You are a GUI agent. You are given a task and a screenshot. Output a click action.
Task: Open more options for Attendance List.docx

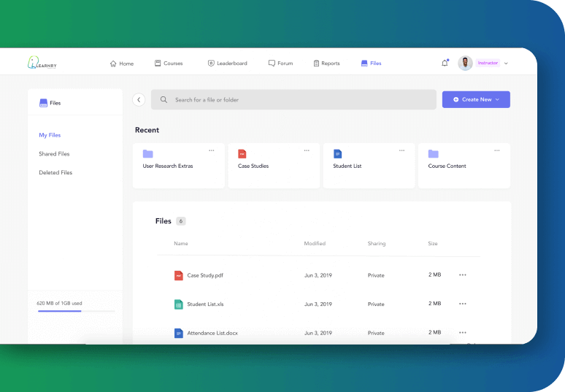click(463, 333)
